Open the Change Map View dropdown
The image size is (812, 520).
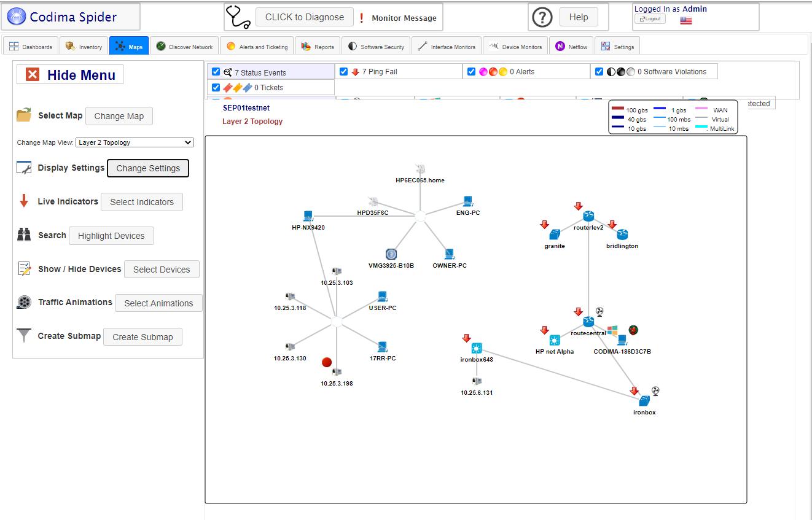click(x=135, y=142)
